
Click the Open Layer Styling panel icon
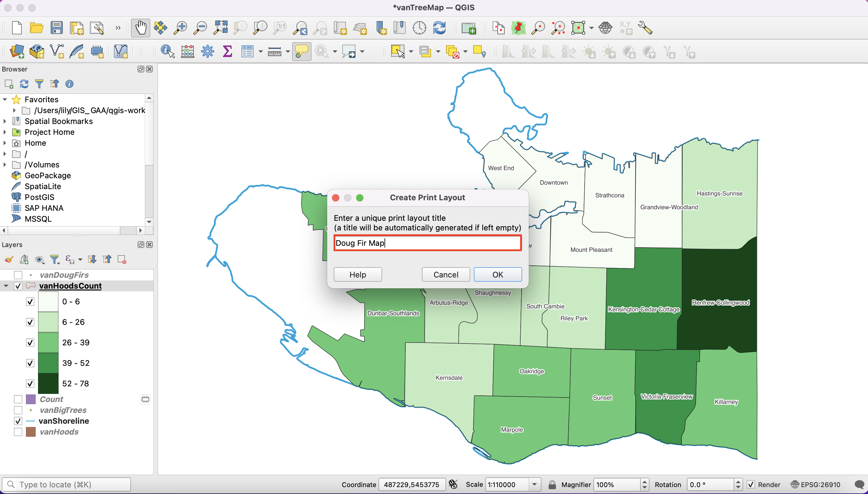(9, 260)
